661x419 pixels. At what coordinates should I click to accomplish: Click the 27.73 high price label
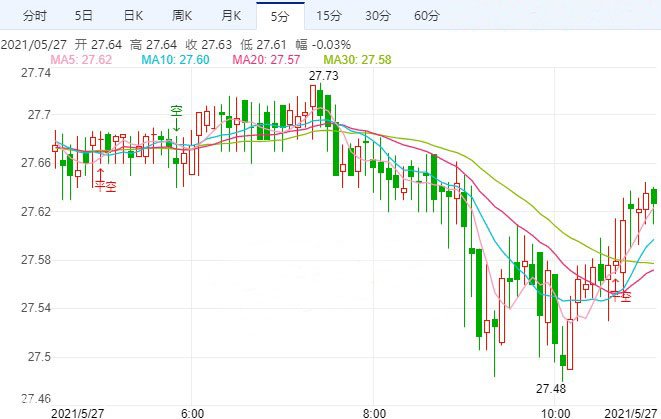click(323, 76)
